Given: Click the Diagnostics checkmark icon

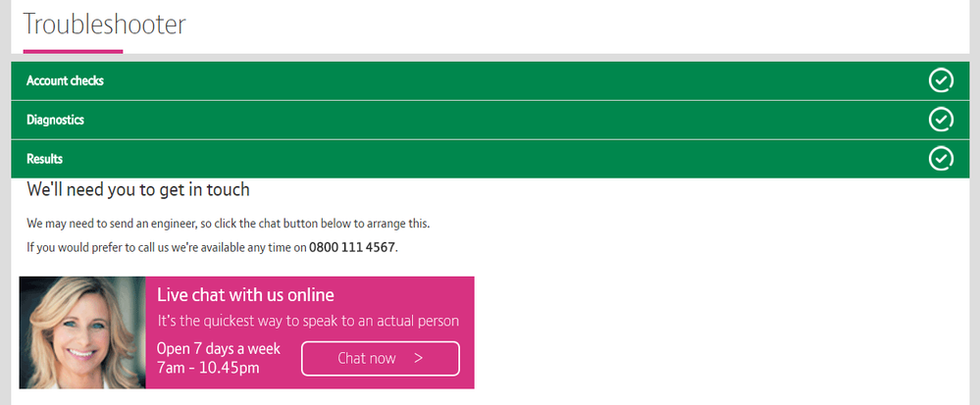Looking at the screenshot, I should coord(941,120).
